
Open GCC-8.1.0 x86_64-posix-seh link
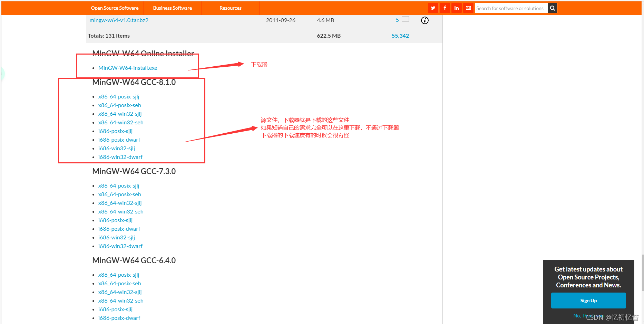(119, 105)
